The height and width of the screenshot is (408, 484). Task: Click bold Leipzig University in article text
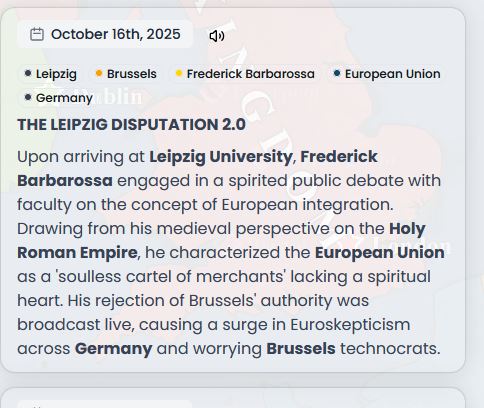click(x=221, y=157)
